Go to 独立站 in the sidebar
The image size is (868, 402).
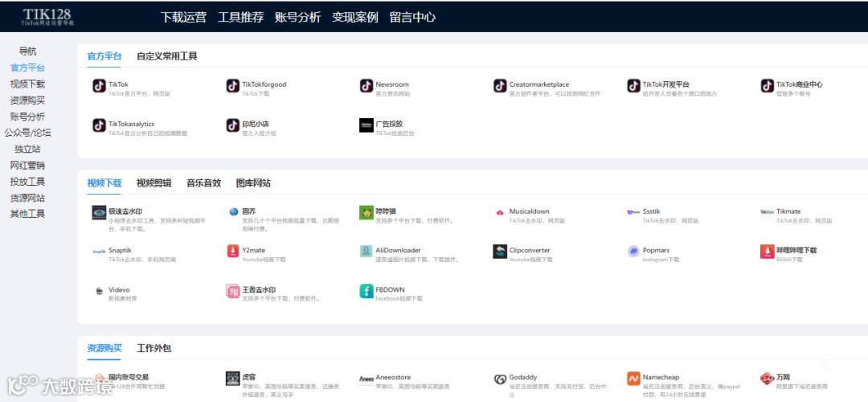pyautogui.click(x=27, y=149)
